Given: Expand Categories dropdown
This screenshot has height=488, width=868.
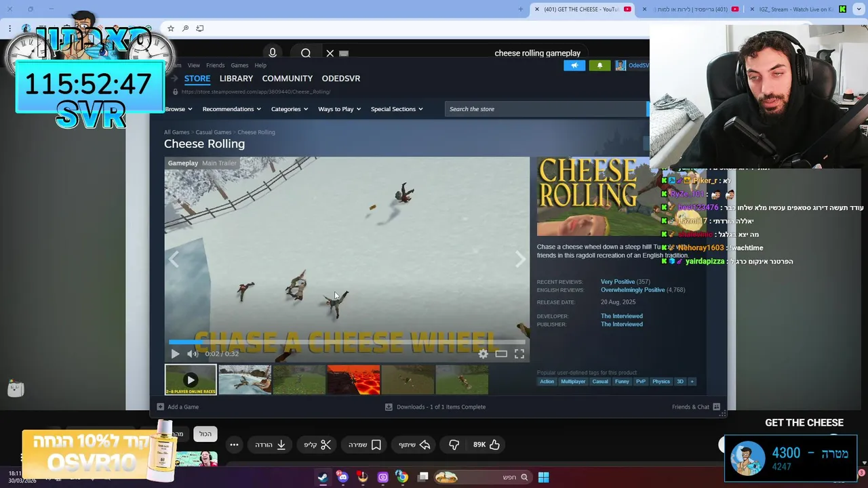Looking at the screenshot, I should (x=290, y=109).
